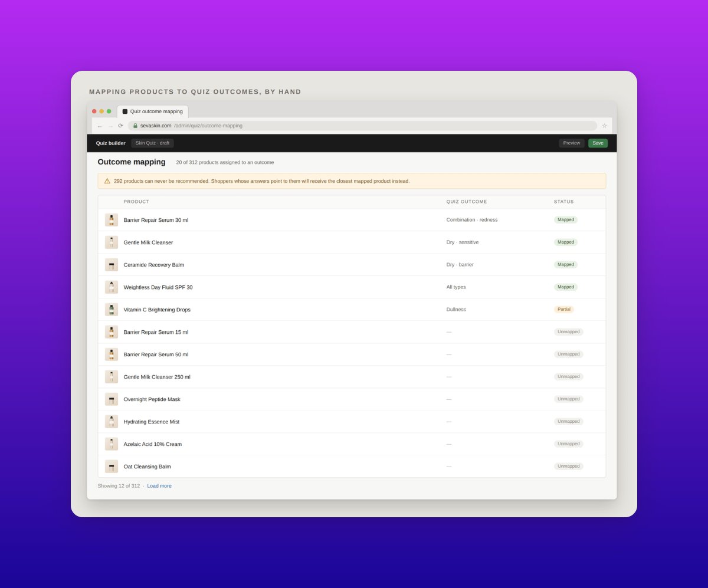Screen dimensions: 708x588
Task: Click the browser forward arrow
Action: pos(110,126)
